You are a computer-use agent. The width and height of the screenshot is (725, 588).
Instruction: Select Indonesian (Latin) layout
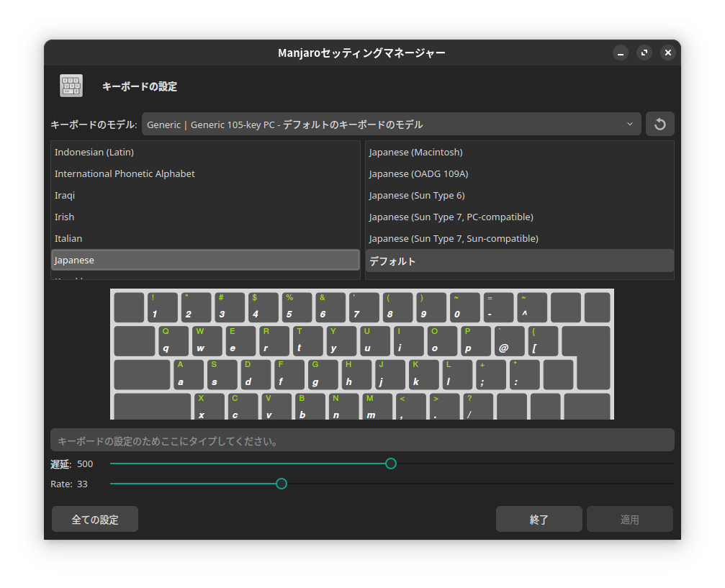tap(205, 152)
